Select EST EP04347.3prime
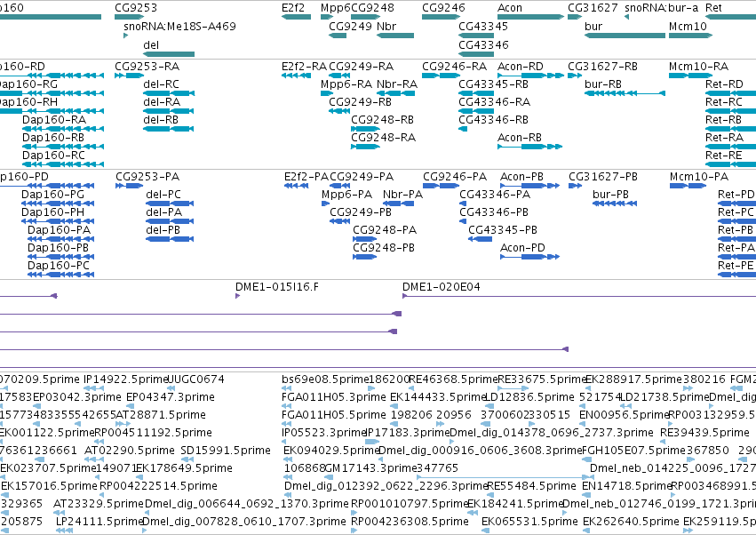Viewport: 756px width, 535px height. coord(171,397)
